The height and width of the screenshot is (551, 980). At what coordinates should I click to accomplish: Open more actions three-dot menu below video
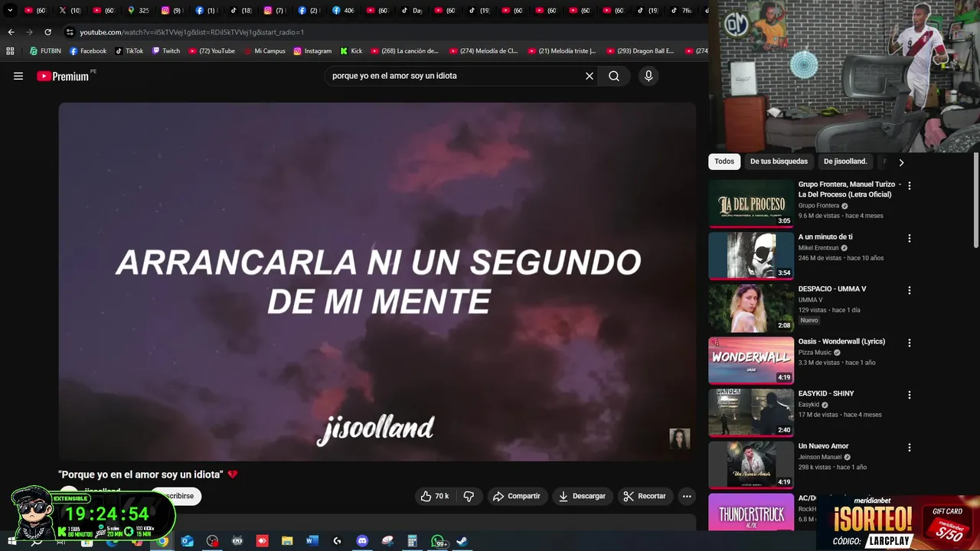click(687, 496)
